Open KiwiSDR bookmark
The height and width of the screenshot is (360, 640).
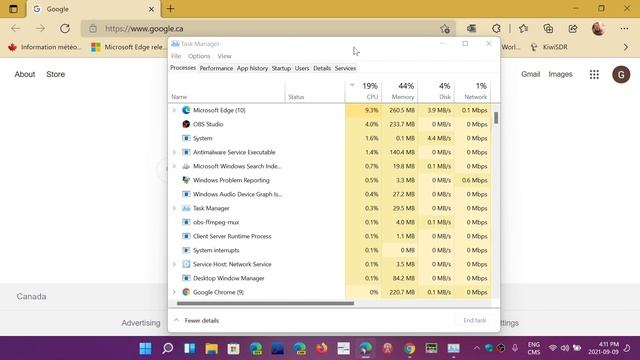point(549,47)
